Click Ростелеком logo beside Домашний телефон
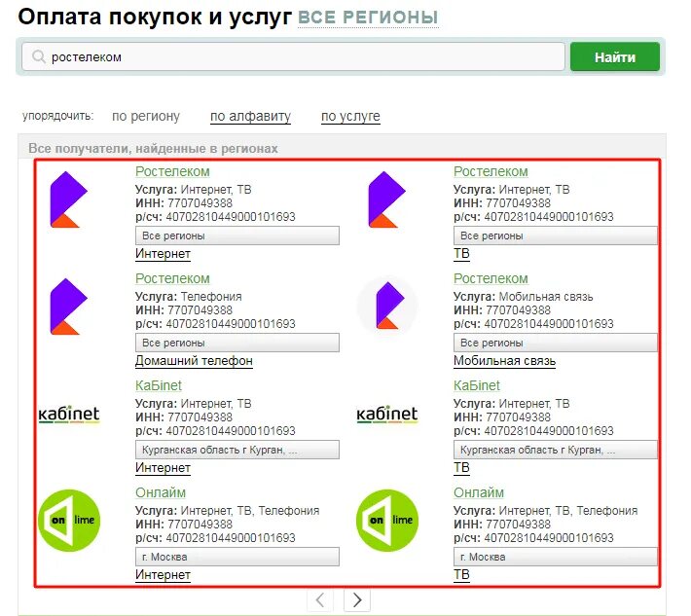 pos(69,307)
